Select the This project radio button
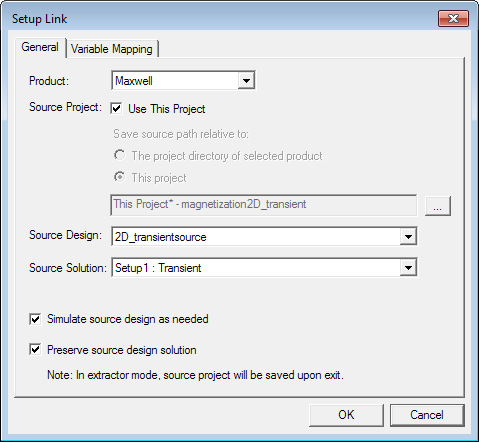This screenshot has height=442, width=479. (120, 177)
